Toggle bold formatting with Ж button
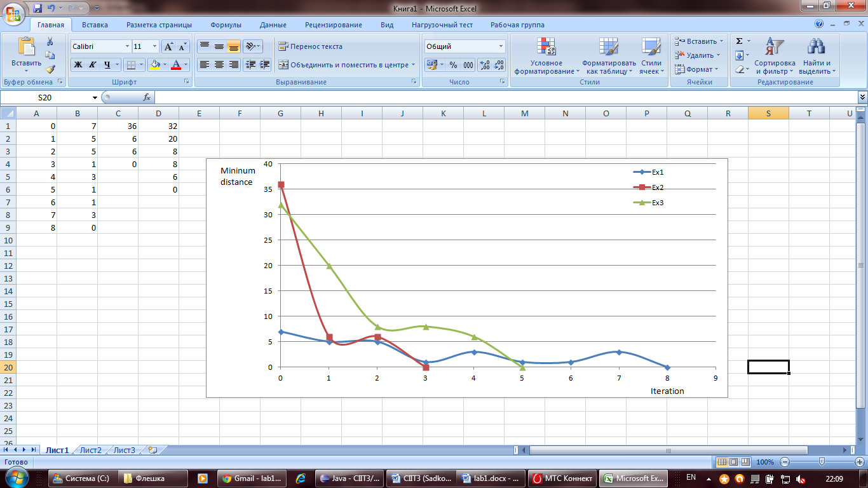868x488 pixels. [78, 65]
